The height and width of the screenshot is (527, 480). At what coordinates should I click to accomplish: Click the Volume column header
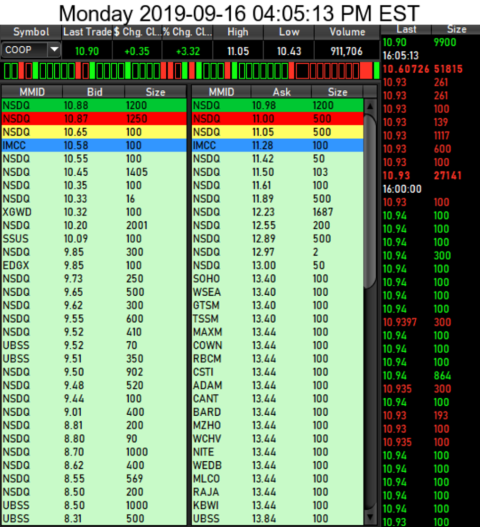pos(347,32)
